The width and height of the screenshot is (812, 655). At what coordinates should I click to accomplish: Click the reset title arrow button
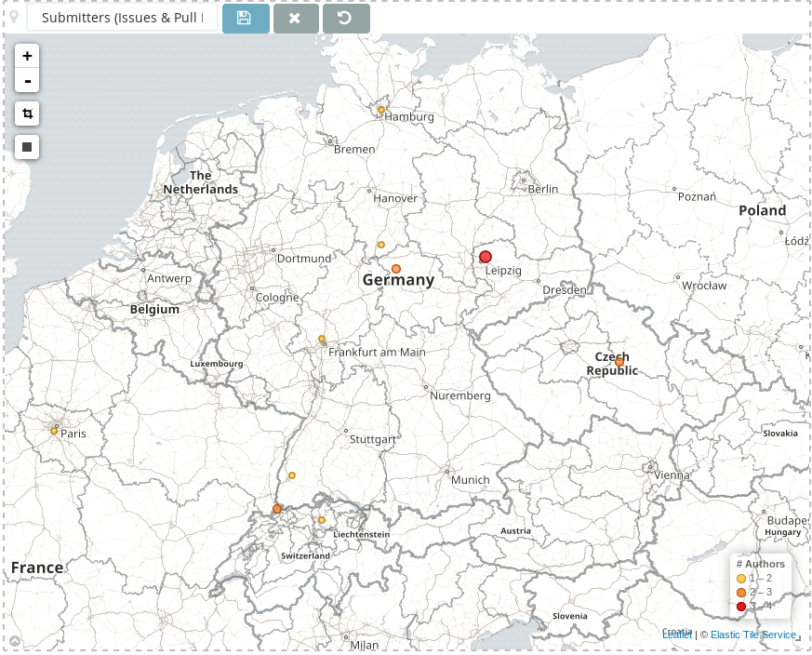pyautogui.click(x=346, y=19)
